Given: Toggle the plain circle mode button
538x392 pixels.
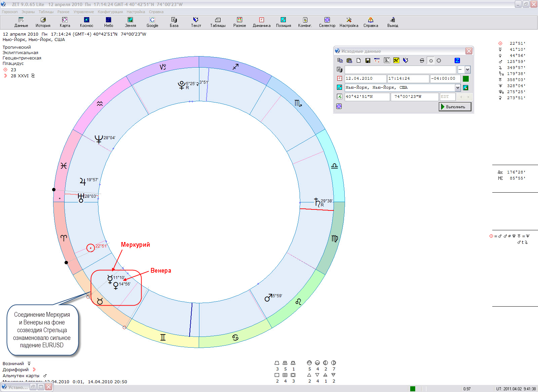Looking at the screenshot, I should (439, 61).
